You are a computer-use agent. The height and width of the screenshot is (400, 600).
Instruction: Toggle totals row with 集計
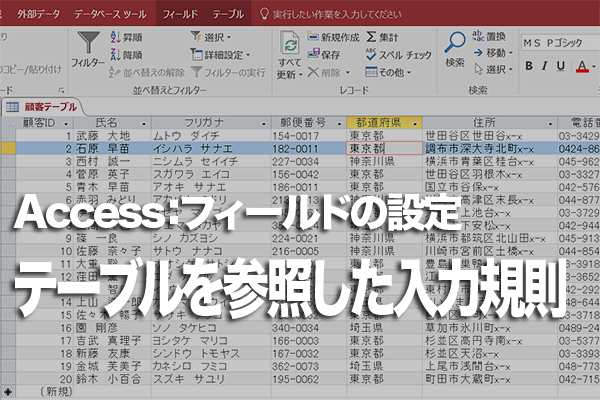click(382, 37)
